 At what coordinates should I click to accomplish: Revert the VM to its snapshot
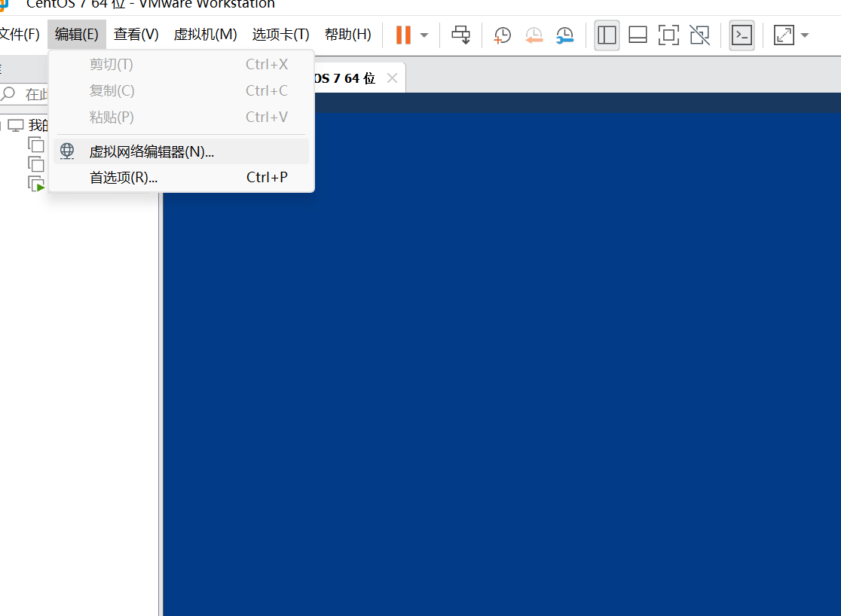pos(534,35)
